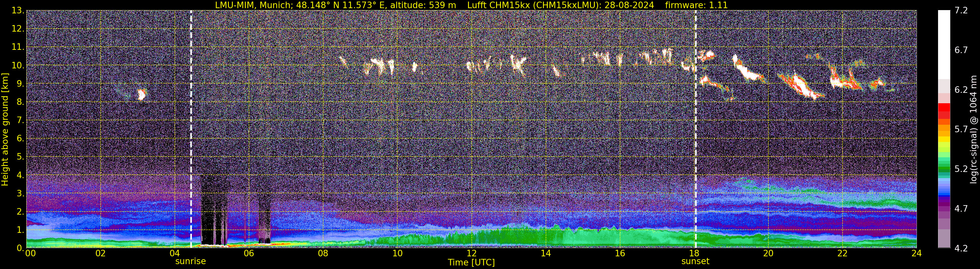Screen dimensions: 980x269
Task: Click the height axis tick label 5
Action: coord(20,157)
